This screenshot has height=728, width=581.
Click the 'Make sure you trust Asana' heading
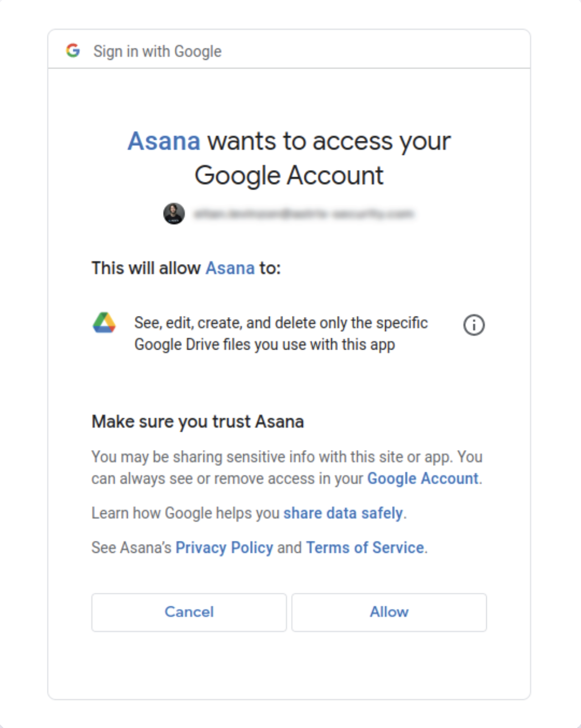198,421
